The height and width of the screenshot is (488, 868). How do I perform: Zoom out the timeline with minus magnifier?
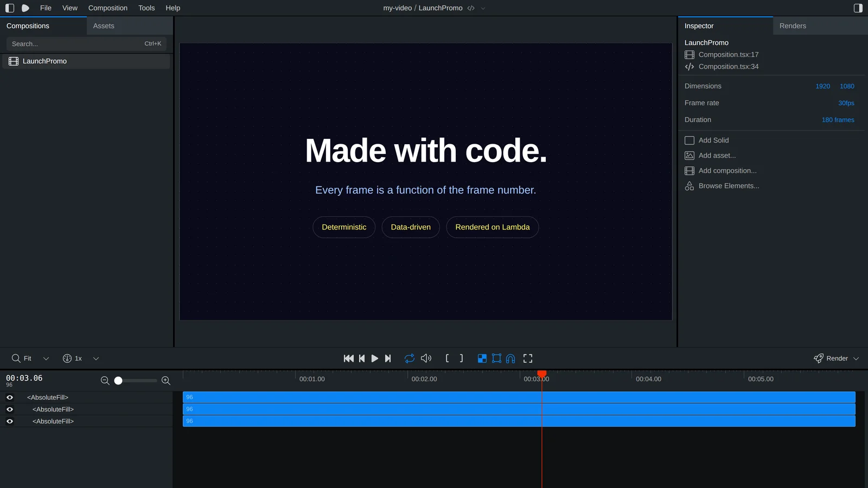[105, 381]
